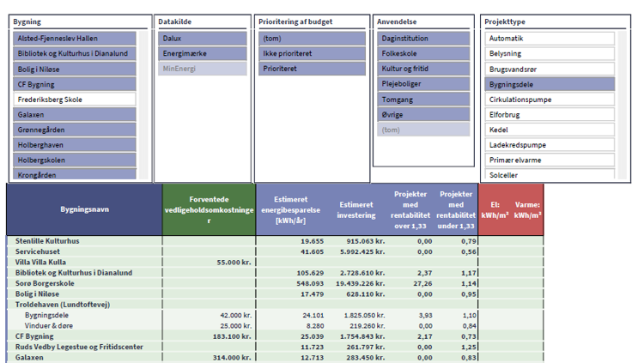Choose Dalux as Datakilde
Viewport: 644px width, 363px height.
coord(204,39)
